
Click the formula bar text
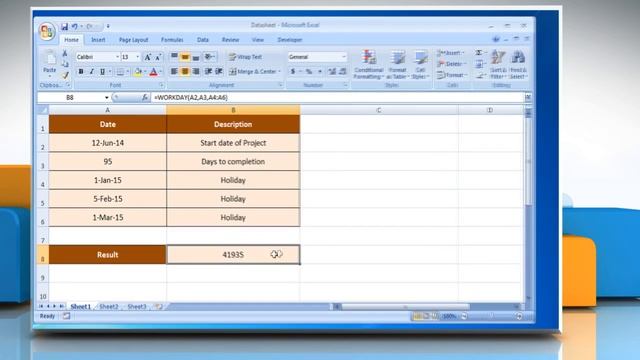pyautogui.click(x=191, y=98)
